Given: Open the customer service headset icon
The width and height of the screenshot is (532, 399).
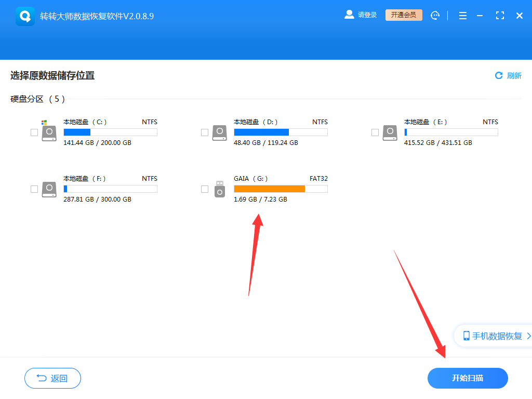Looking at the screenshot, I should coord(435,15).
